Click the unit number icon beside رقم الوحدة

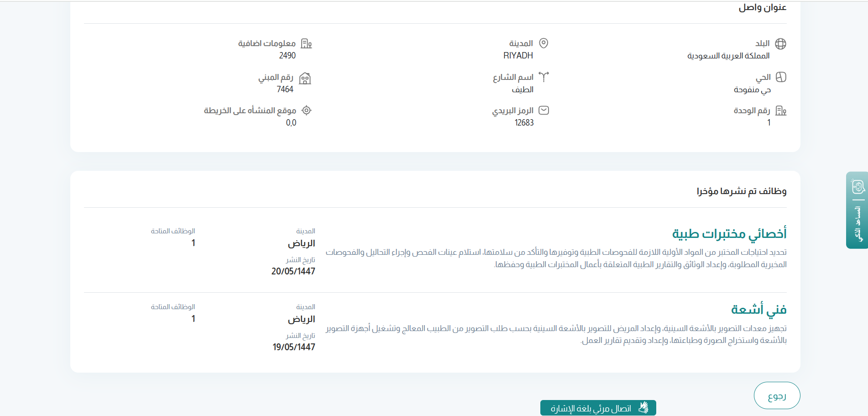pyautogui.click(x=781, y=111)
